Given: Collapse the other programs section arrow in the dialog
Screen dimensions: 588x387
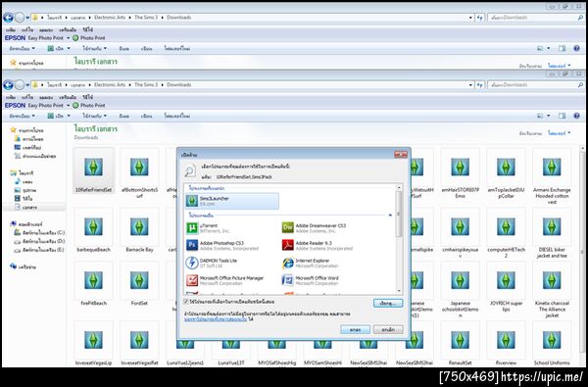Looking at the screenshot, I should pyautogui.click(x=390, y=216).
